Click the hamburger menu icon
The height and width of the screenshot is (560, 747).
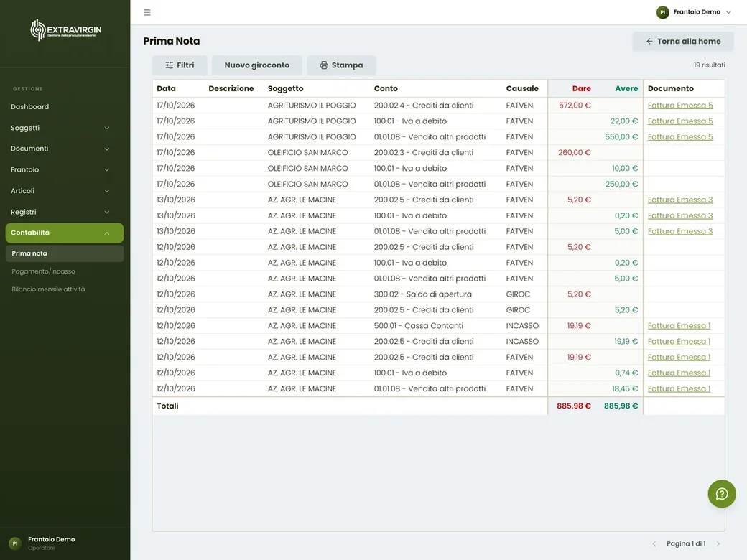(x=147, y=12)
